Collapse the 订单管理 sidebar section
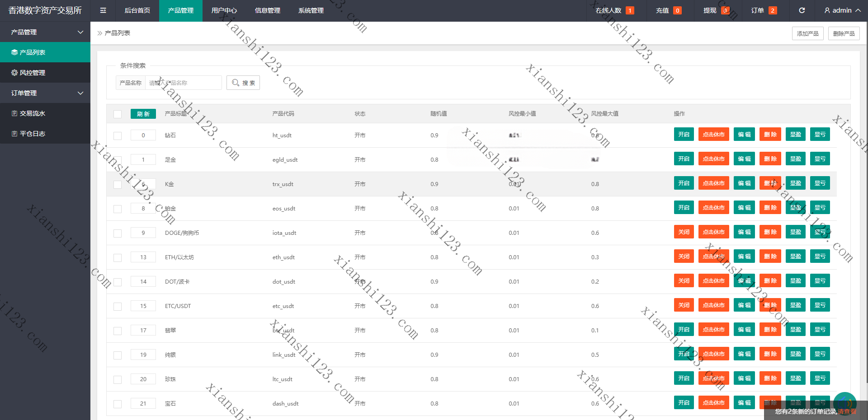868x420 pixels. pyautogui.click(x=45, y=93)
